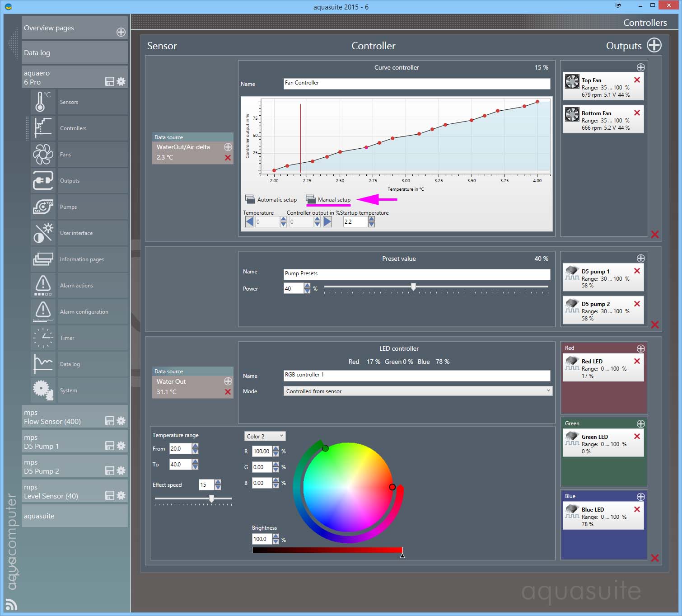Click the aquasuite sidebar entry
This screenshot has width=682, height=616.
point(75,516)
